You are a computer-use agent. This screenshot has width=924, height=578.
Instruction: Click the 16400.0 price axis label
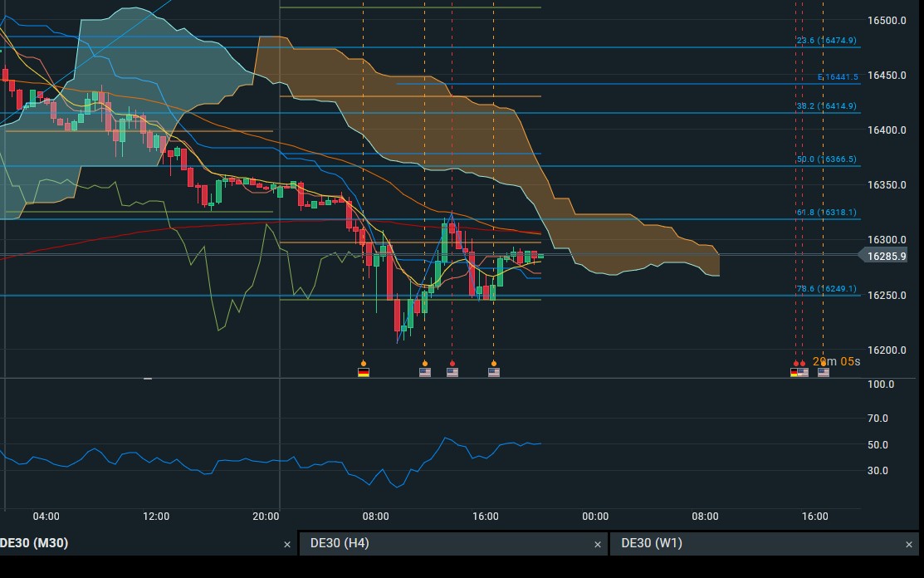(887, 130)
